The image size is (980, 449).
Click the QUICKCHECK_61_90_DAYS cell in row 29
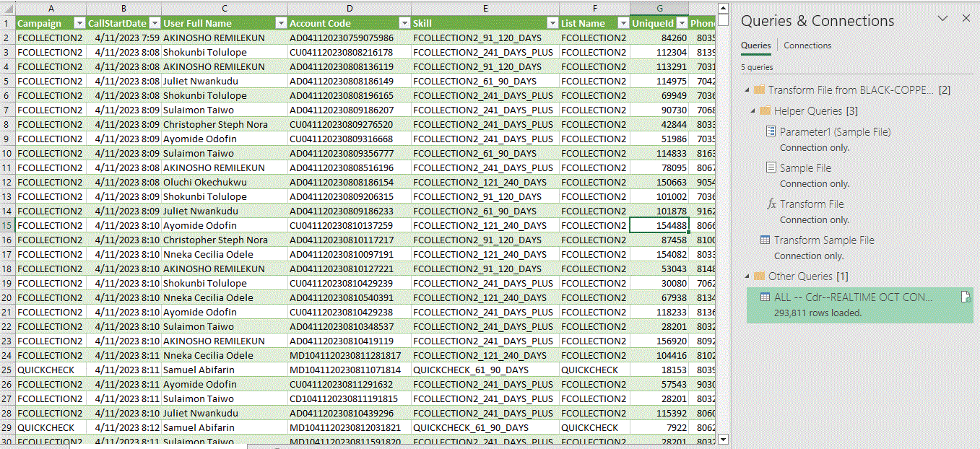point(485,427)
